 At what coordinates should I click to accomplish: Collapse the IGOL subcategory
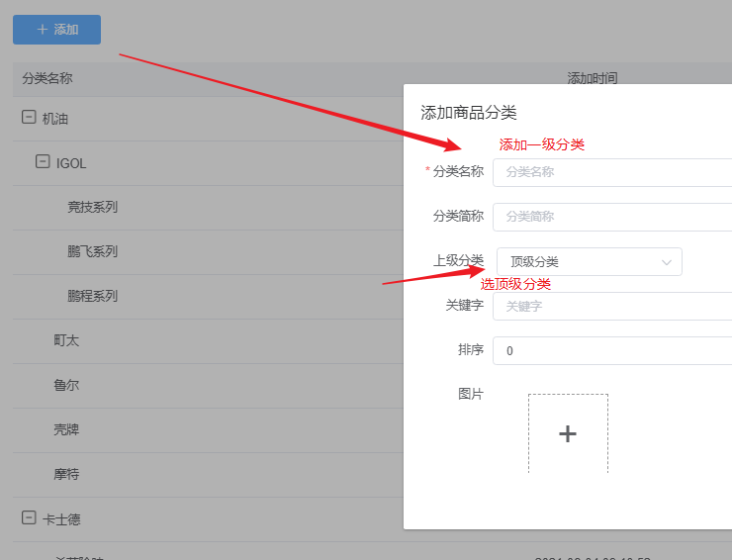tap(43, 162)
